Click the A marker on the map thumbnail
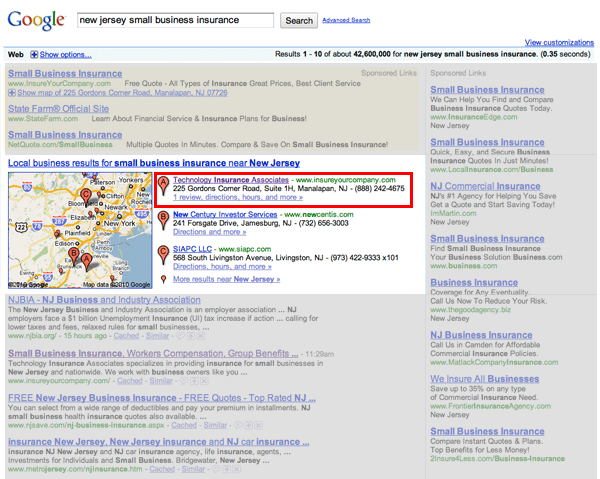 click(x=87, y=262)
